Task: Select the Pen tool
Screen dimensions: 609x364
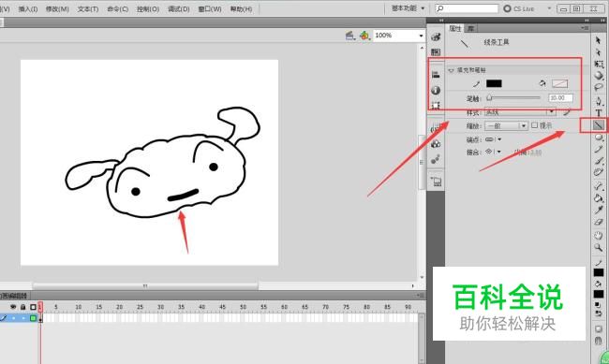Action: point(599,101)
